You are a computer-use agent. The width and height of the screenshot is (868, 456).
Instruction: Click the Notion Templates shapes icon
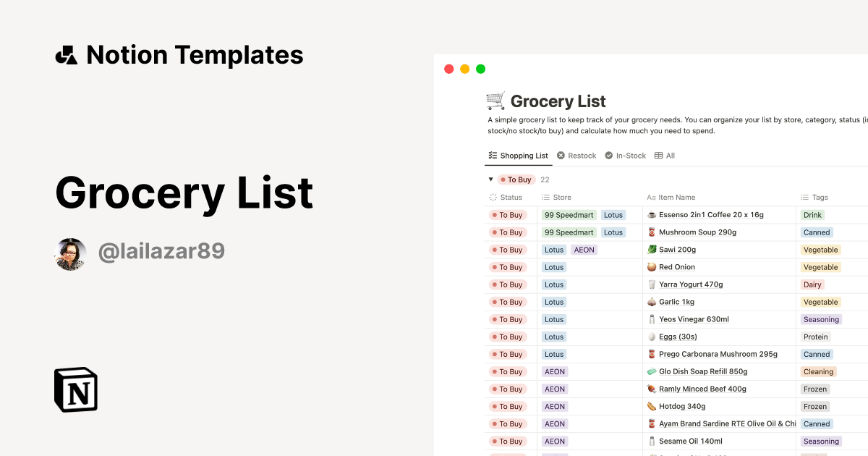(67, 55)
